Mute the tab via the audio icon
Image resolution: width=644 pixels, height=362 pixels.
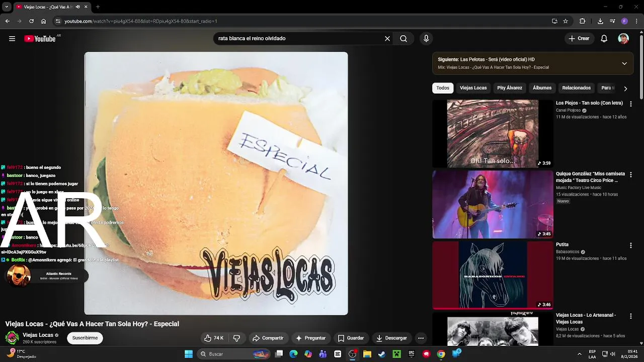click(77, 7)
